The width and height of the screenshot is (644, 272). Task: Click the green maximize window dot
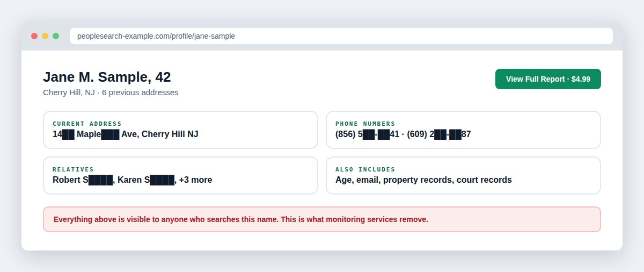(56, 36)
